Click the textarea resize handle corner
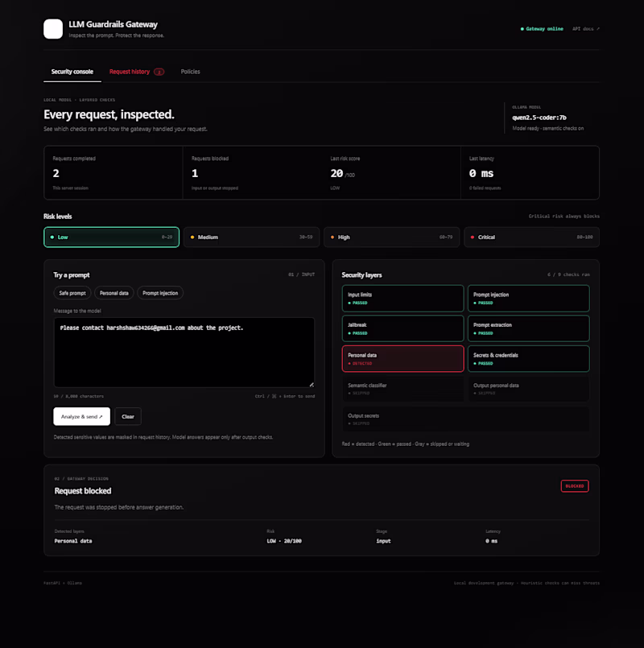Screen dimensions: 644x648 [312, 385]
